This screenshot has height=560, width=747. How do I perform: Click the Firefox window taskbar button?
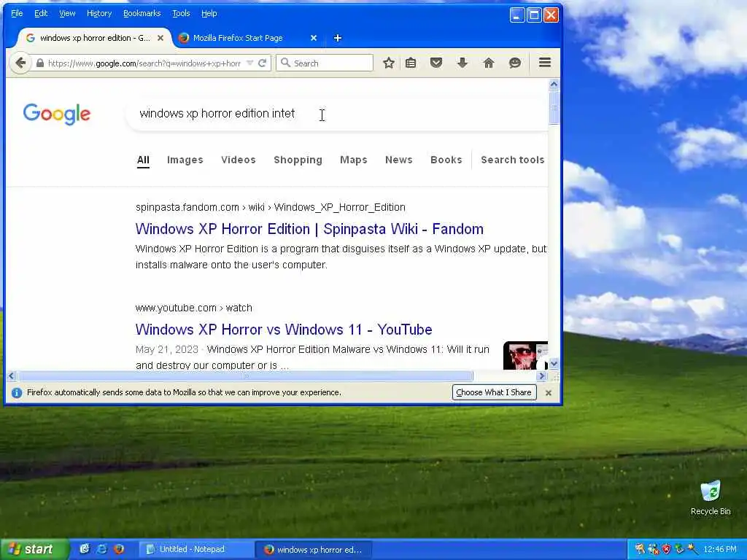point(314,549)
